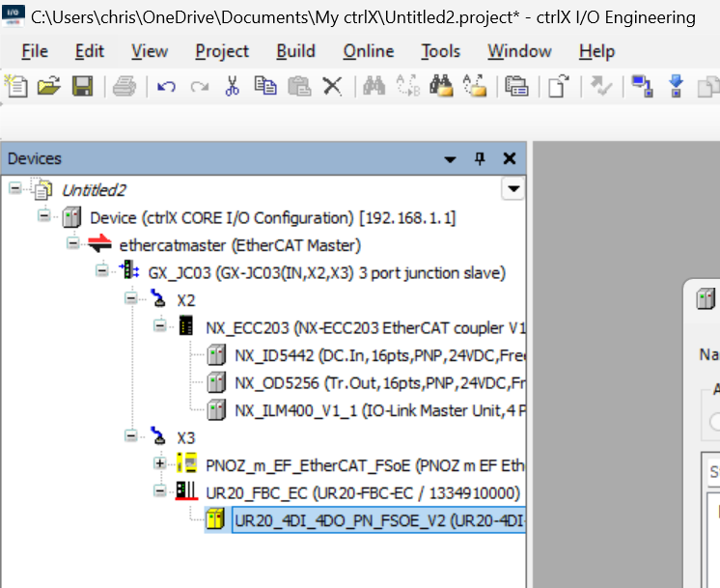This screenshot has height=588, width=720.
Task: Open Find in Files binoculars-with-folder icon
Action: pyautogui.click(x=441, y=86)
